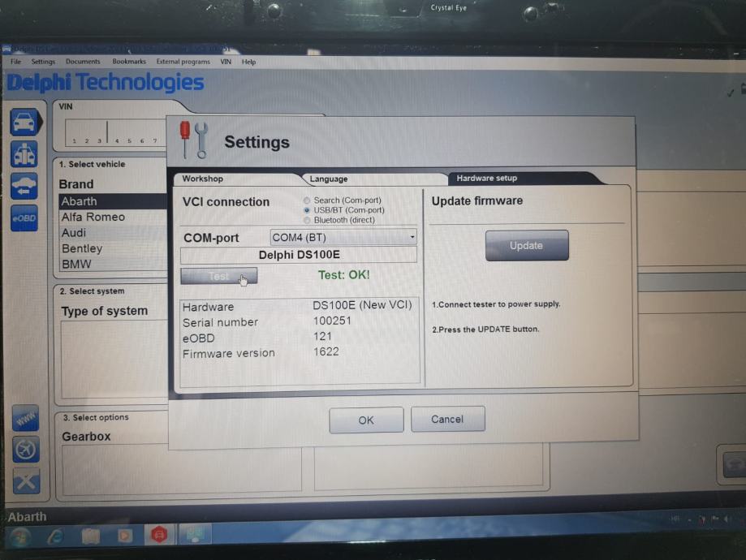The height and width of the screenshot is (560, 746).
Task: Click the Test: OK! status text
Action: pos(344,275)
